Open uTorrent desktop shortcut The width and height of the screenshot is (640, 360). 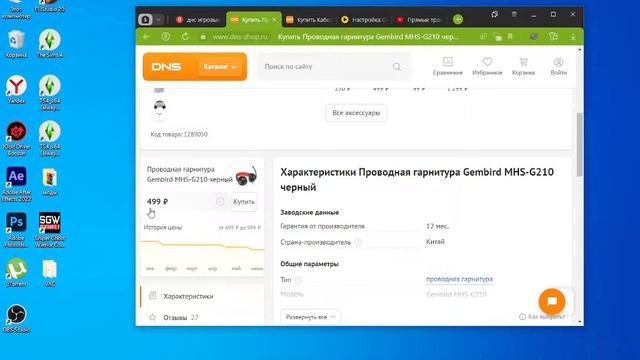(16, 272)
